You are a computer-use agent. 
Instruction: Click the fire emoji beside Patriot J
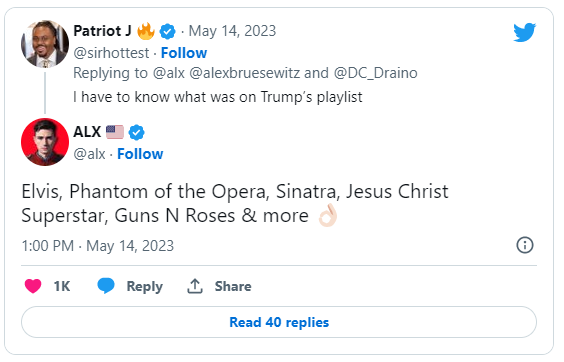tap(146, 31)
